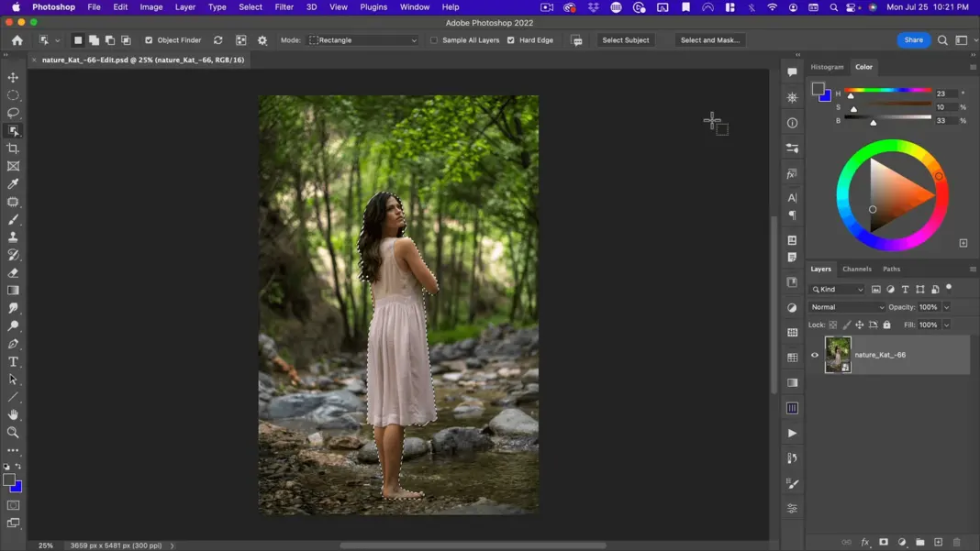The width and height of the screenshot is (980, 551).
Task: Expand the layer Opacity dropdown arrow
Action: click(x=946, y=307)
